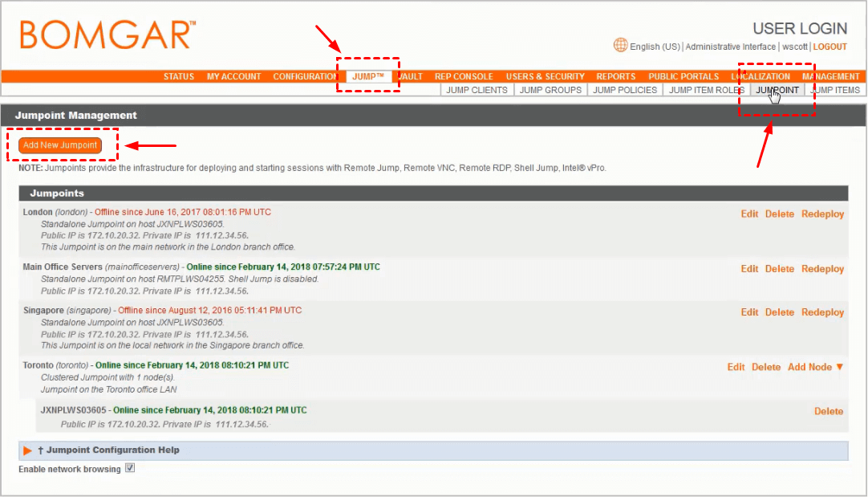Click 'Singapore' jumpoint name
Screen dimensions: 868x497
click(x=44, y=310)
